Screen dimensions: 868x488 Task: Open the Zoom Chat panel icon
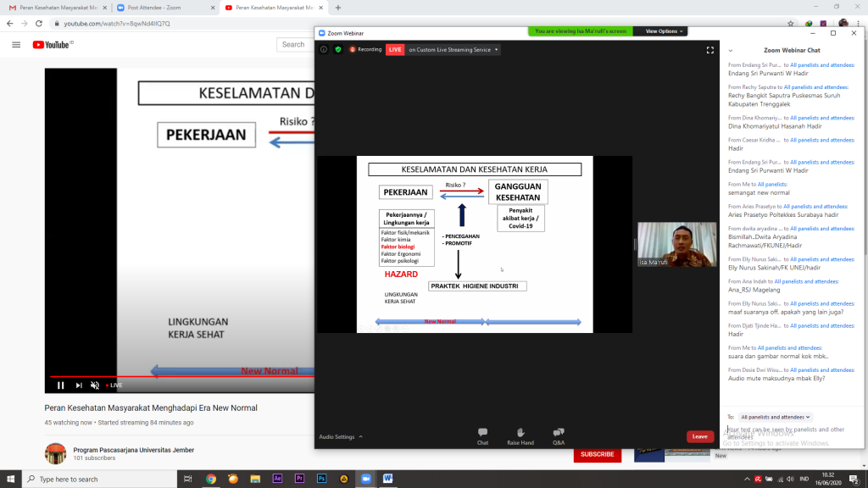click(482, 435)
